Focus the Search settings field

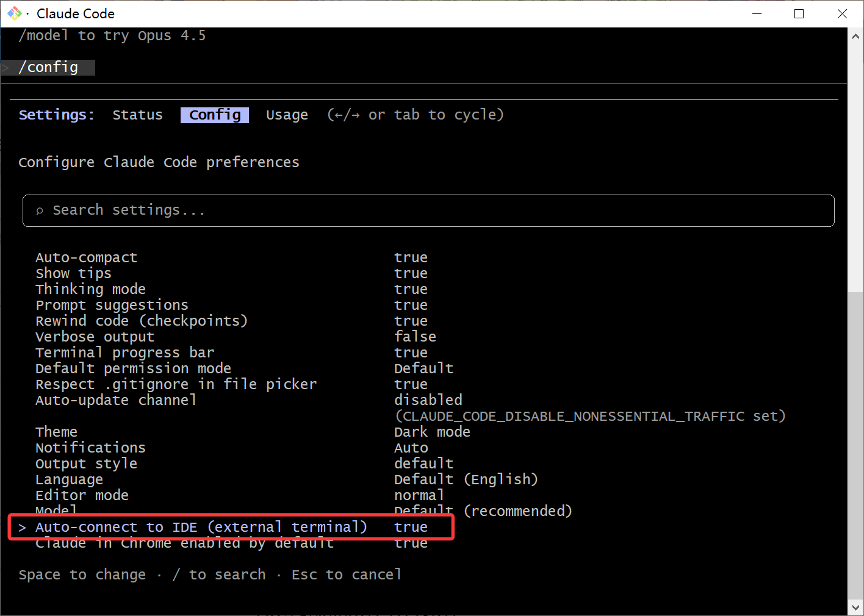coord(428,210)
